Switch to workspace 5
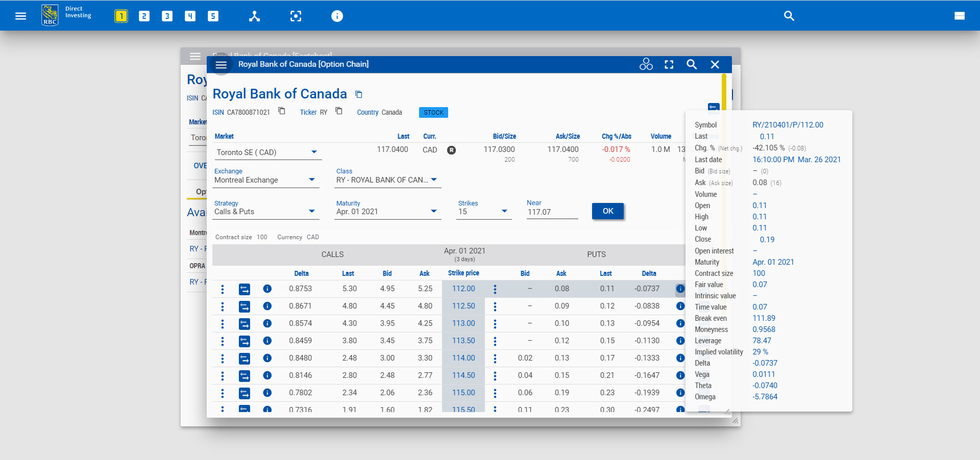Image resolution: width=980 pixels, height=460 pixels. click(x=213, y=16)
